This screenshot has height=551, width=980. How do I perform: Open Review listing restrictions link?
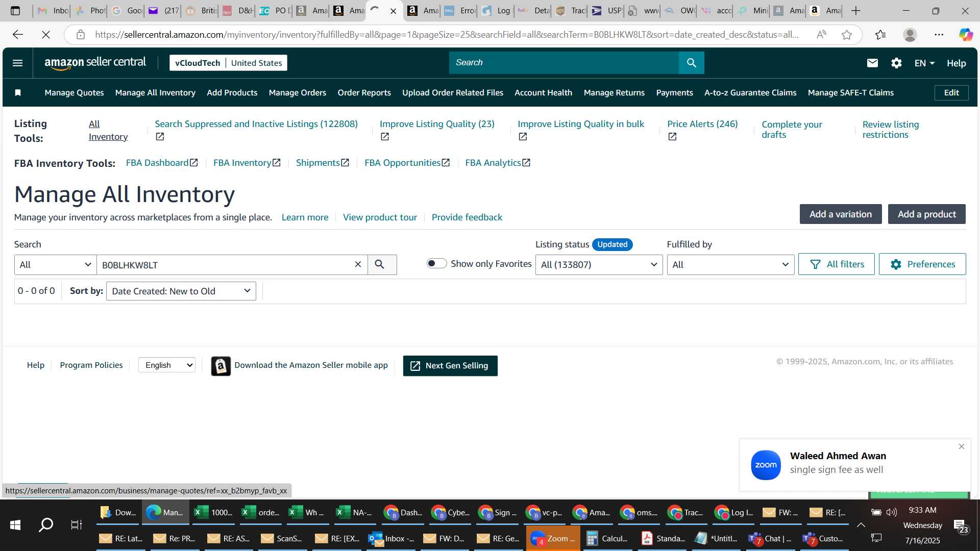point(890,130)
